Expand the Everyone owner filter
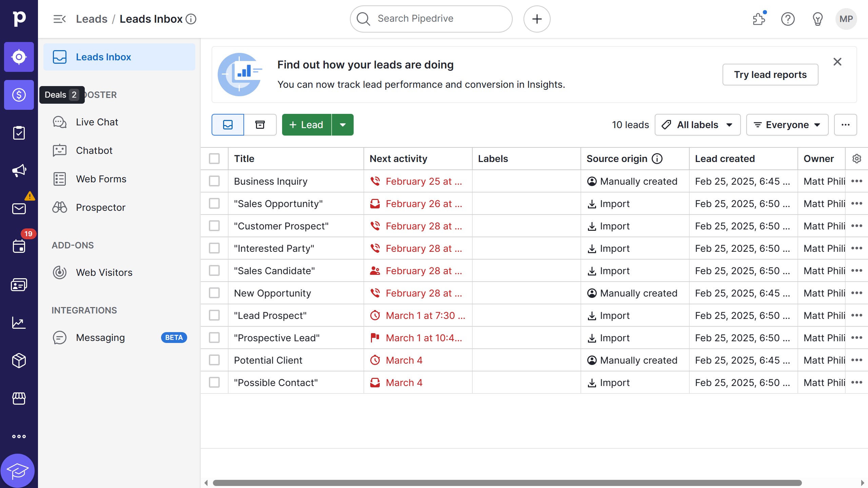This screenshot has height=488, width=868. [787, 125]
